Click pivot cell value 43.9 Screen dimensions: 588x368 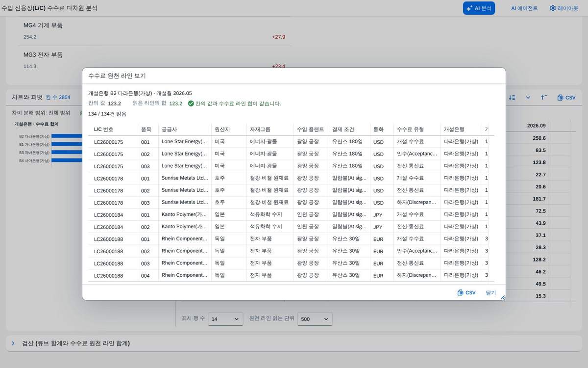(x=541, y=223)
